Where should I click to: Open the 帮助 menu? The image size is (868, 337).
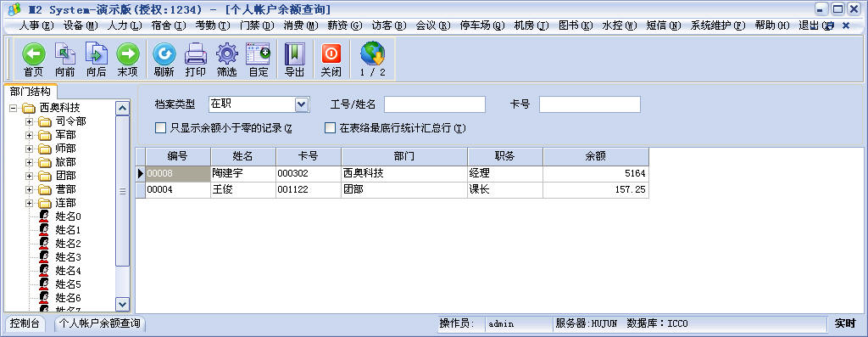pos(772,25)
